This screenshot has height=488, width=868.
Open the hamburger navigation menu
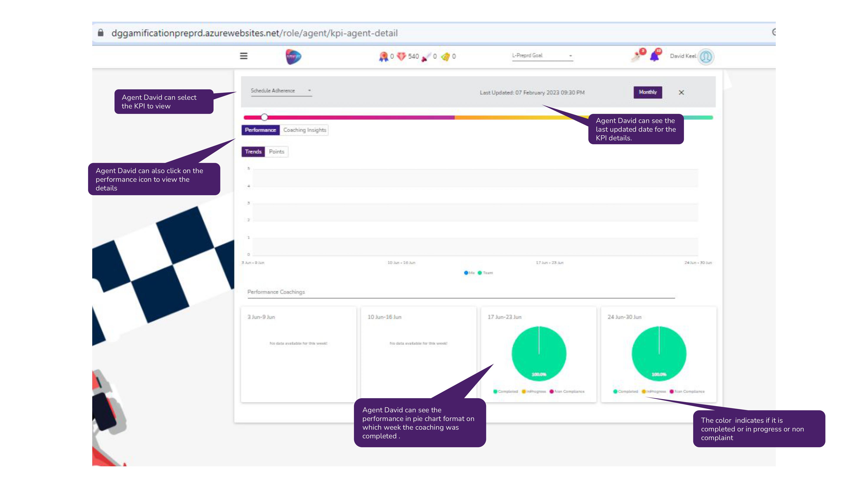pyautogui.click(x=244, y=56)
